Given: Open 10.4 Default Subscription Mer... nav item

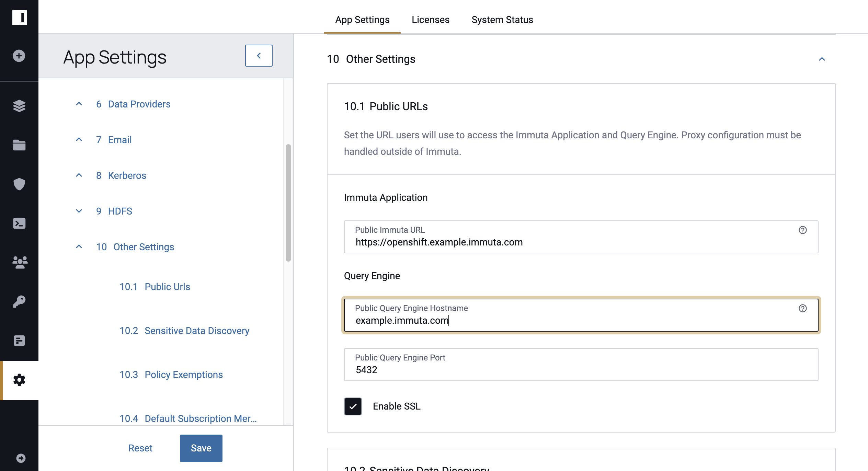Looking at the screenshot, I should [188, 418].
